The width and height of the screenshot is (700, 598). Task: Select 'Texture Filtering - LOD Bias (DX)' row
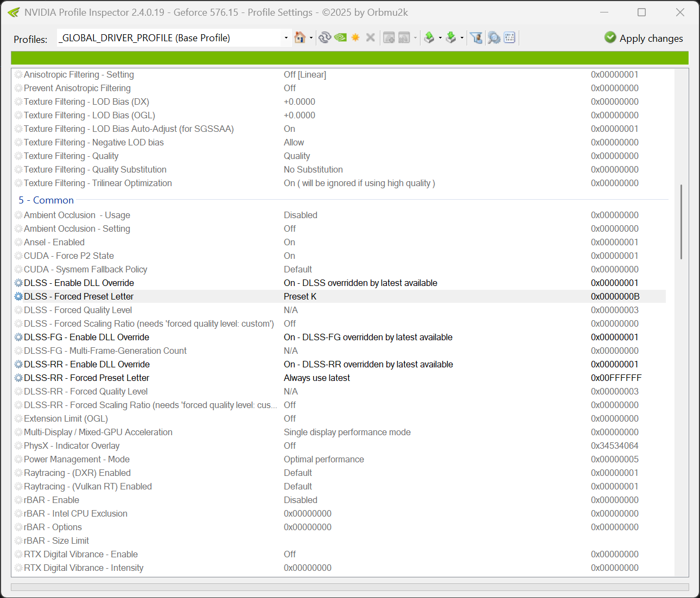(x=340, y=101)
